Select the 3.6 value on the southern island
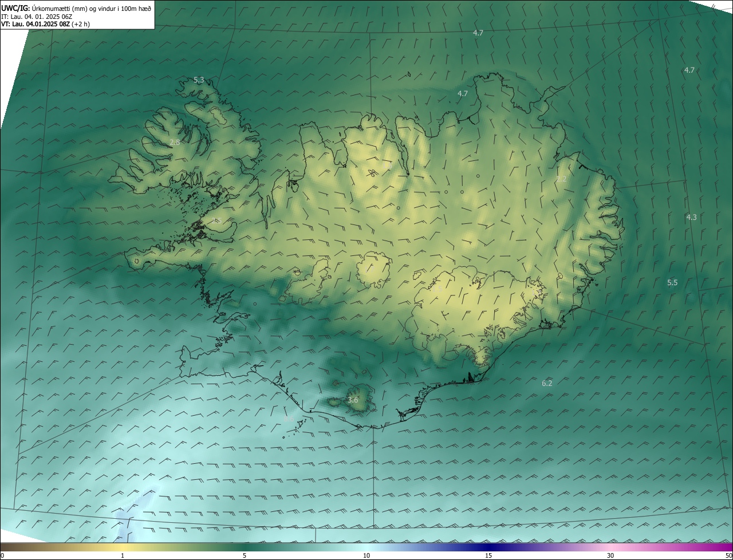This screenshot has height=560, width=733. pos(353,400)
